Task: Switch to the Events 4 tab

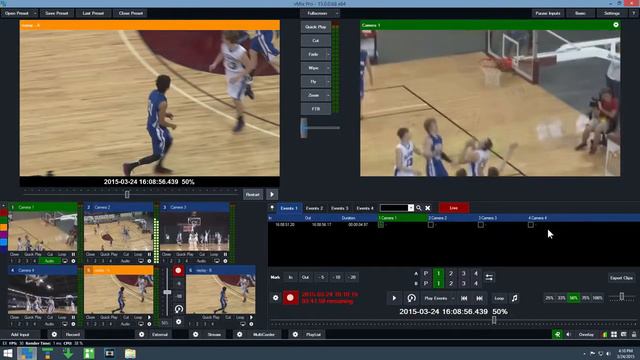Action: tap(365, 208)
